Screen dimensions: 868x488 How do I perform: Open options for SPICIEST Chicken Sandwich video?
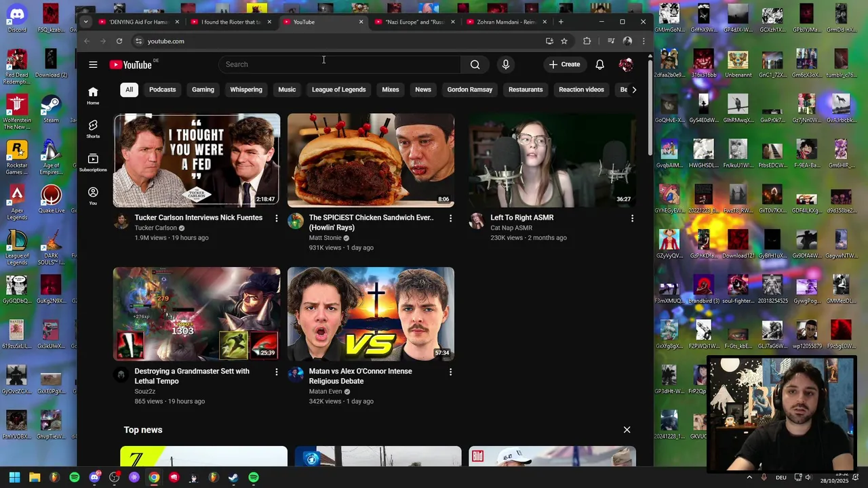[450, 218]
